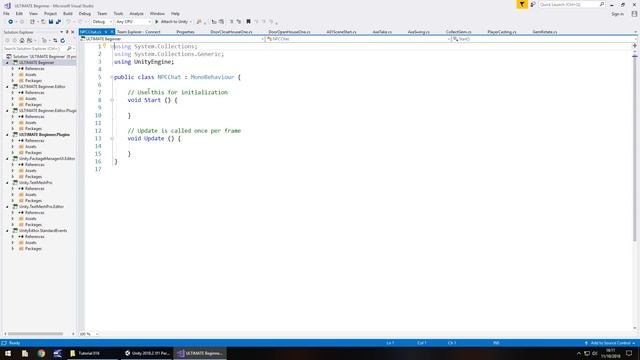Close the NPCChat.cs tab
The height and width of the screenshot is (360, 640).
click(112, 31)
